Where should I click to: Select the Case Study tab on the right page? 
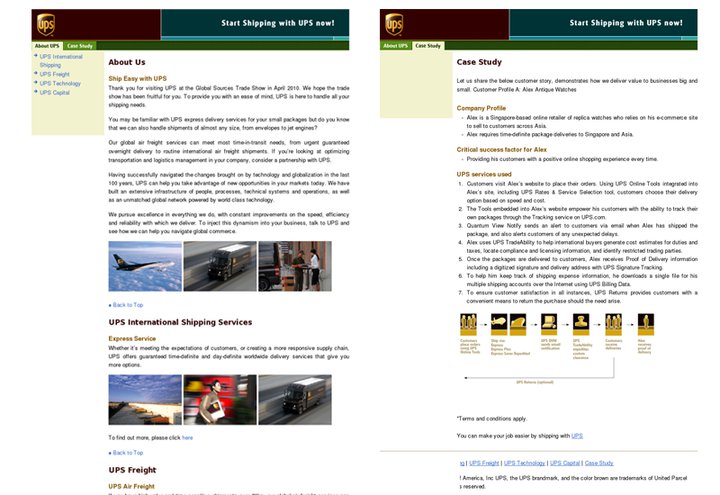[428, 45]
